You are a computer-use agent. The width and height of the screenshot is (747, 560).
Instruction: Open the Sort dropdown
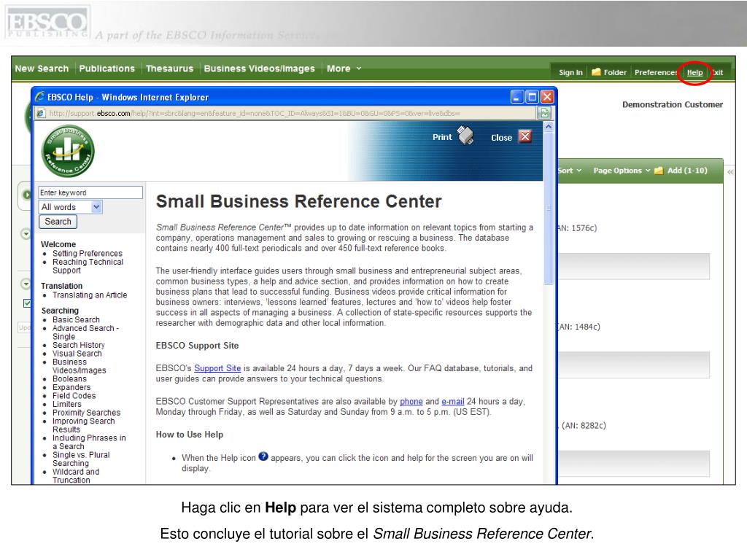(x=569, y=171)
